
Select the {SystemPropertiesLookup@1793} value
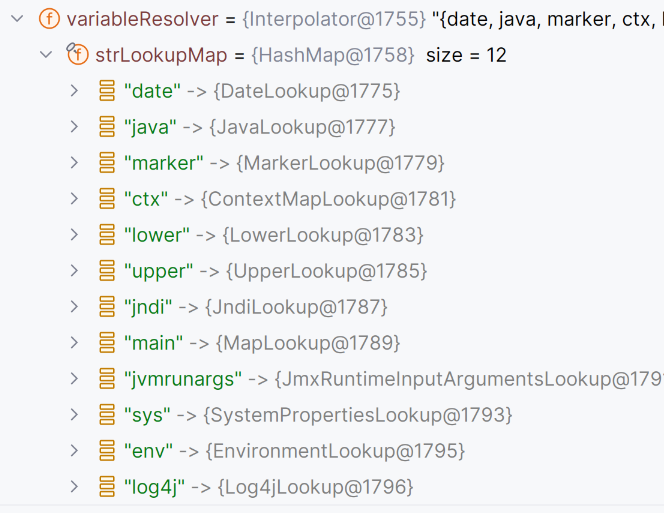pyautogui.click(x=358, y=415)
